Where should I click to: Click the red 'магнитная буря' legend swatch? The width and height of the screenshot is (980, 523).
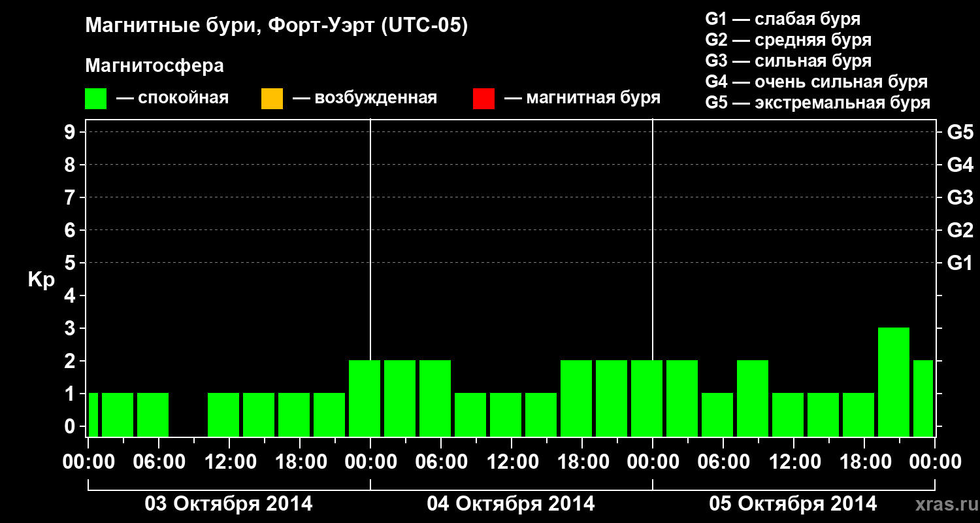(x=483, y=99)
